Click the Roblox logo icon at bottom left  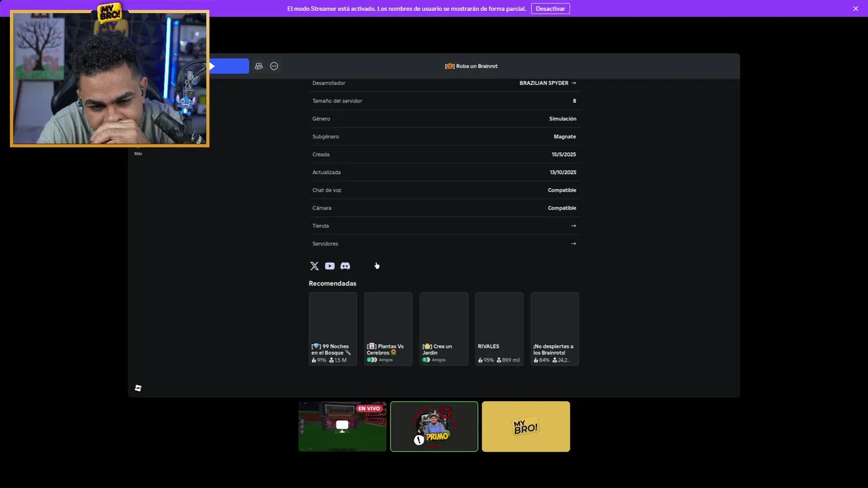tap(138, 388)
